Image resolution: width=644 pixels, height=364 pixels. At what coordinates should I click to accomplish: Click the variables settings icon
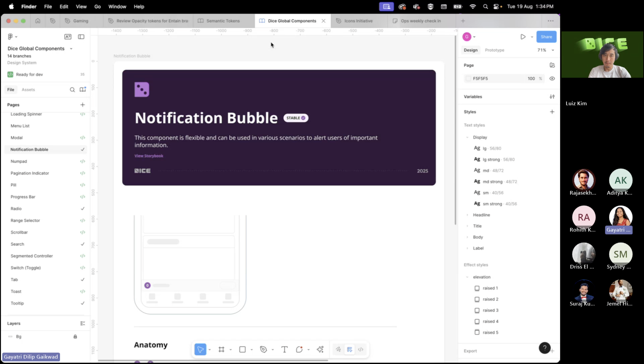552,97
